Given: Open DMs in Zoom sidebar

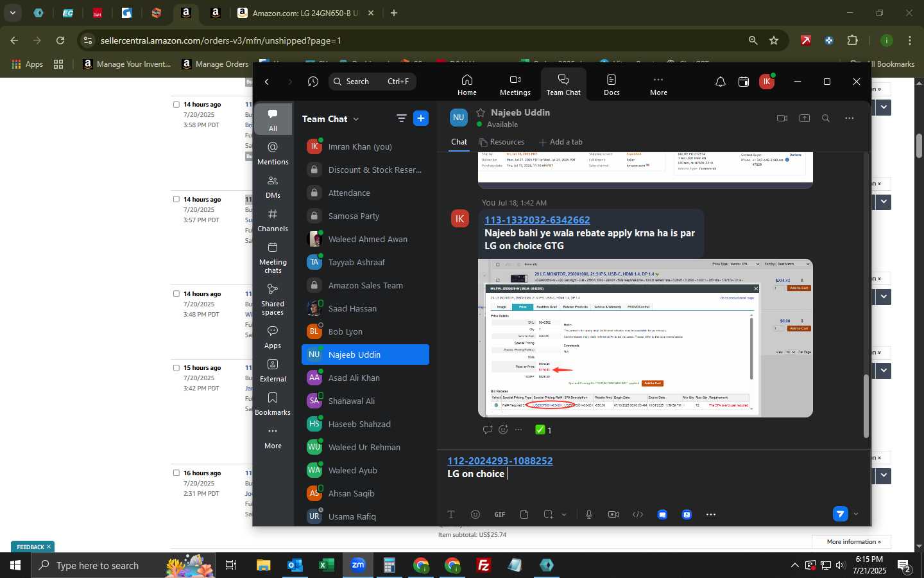Looking at the screenshot, I should (273, 187).
